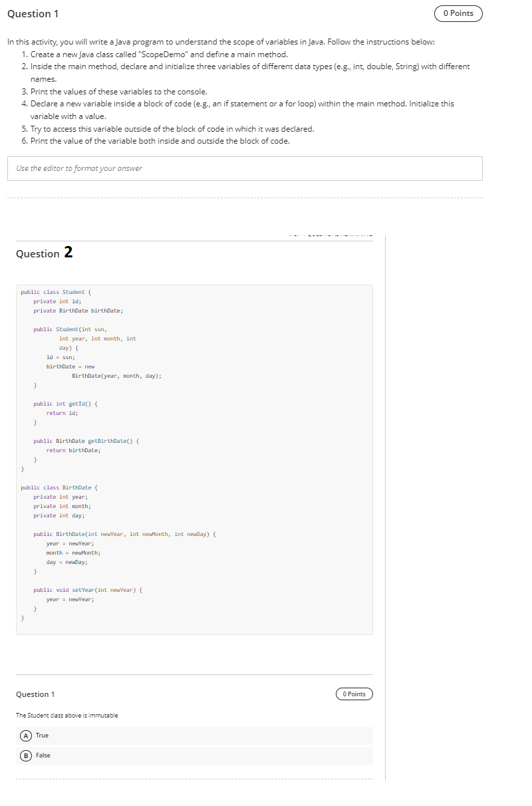Click the "0 Points" badge beside lower Question 1
Image resolution: width=532 pixels, height=806 pixels.
pyautogui.click(x=354, y=694)
